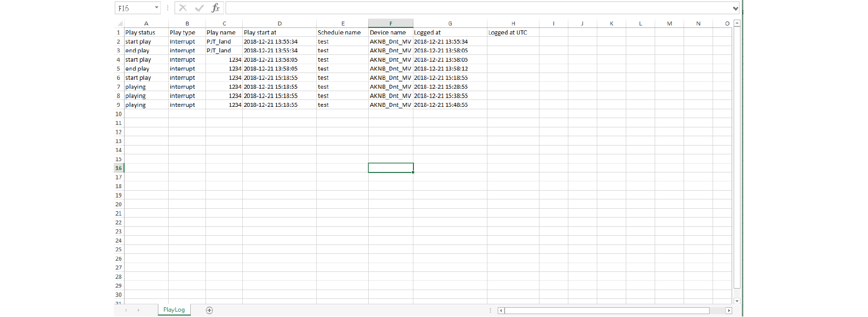The height and width of the screenshot is (317, 868).
Task: Expand the formula bar with chevron
Action: (x=735, y=8)
